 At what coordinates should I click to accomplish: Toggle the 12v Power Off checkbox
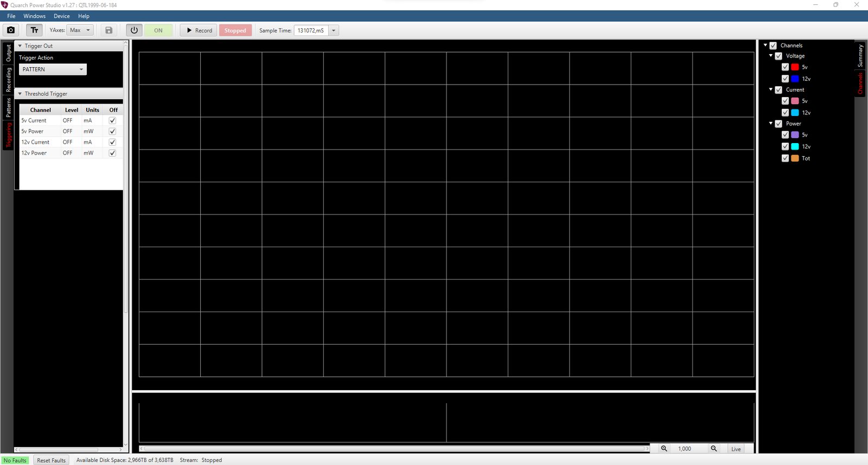coord(112,153)
